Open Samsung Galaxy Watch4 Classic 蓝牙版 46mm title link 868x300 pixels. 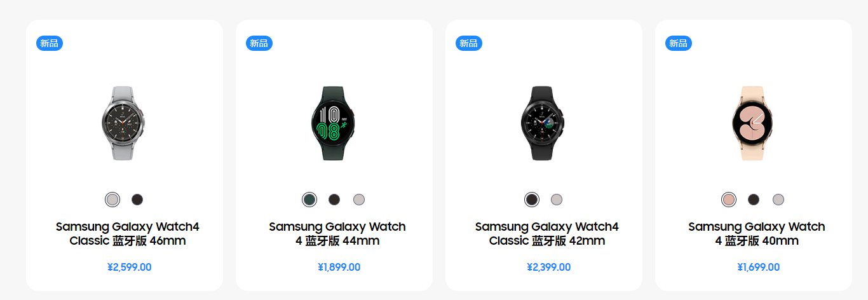click(128, 234)
